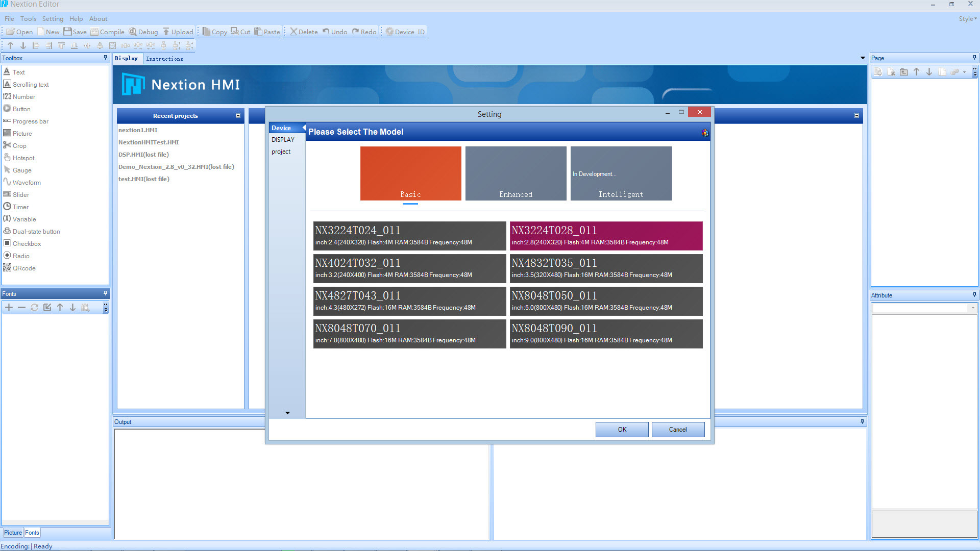
Task: Select the Radio component in Toolbox
Action: point(20,256)
